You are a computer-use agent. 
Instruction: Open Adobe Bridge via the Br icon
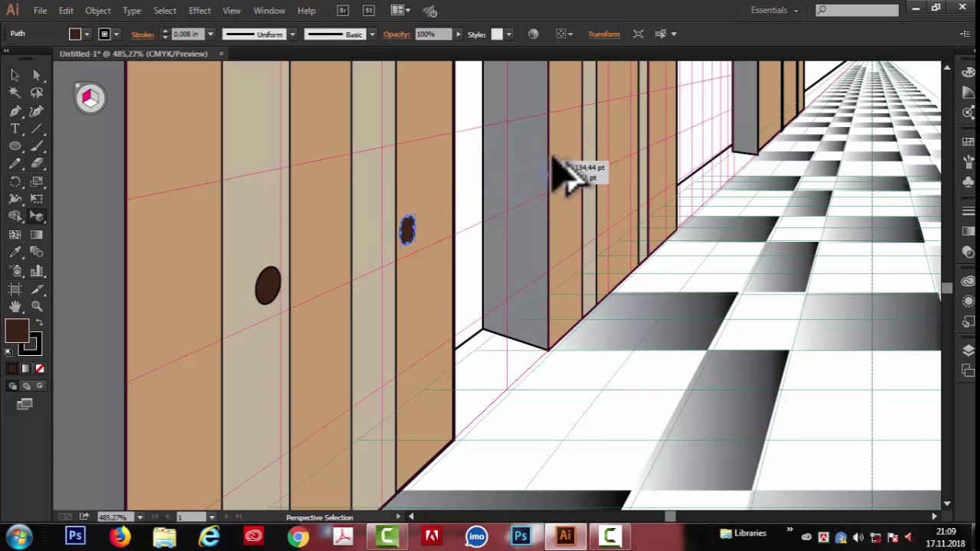point(343,11)
